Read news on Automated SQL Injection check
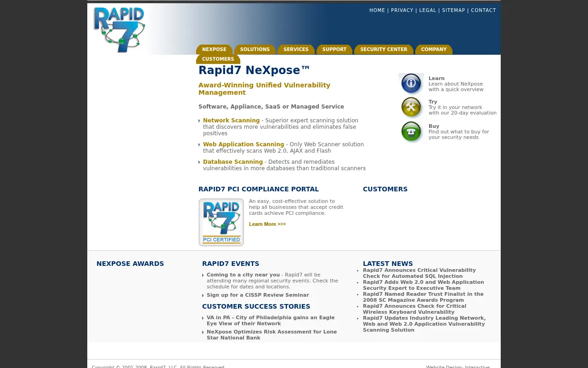 tap(419, 273)
